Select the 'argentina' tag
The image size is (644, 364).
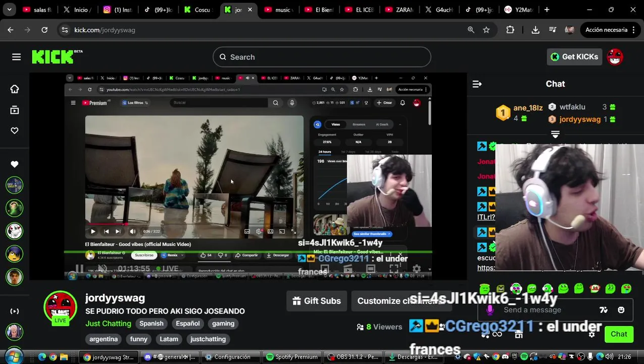pos(104,339)
